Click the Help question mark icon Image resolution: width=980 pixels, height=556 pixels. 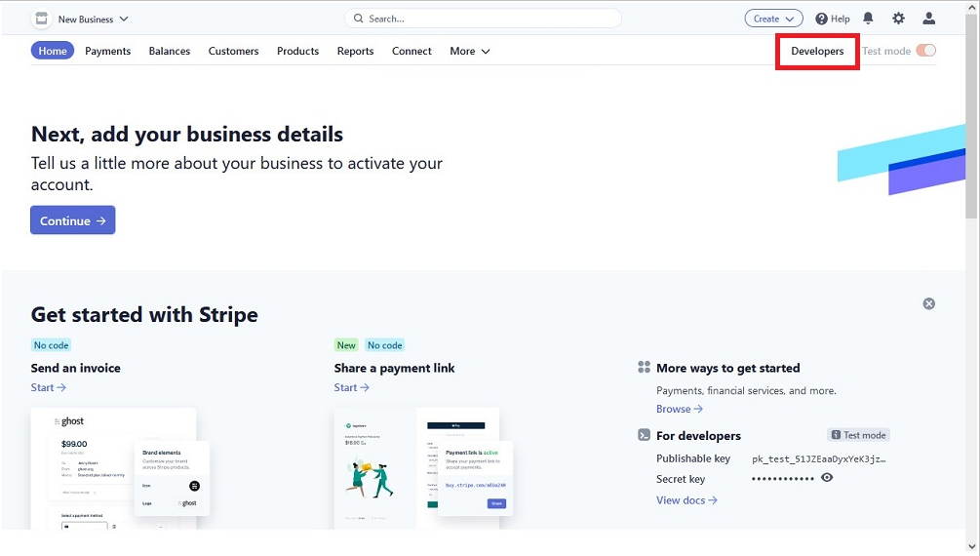(x=821, y=19)
